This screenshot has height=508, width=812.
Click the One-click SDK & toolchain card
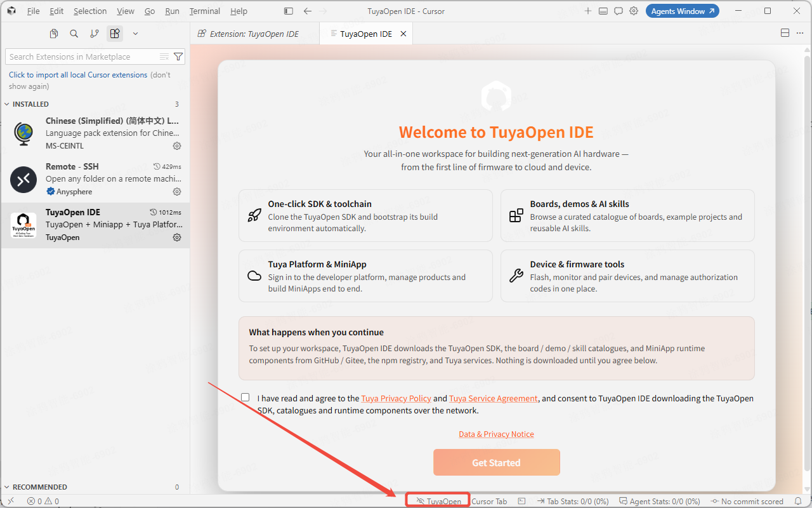(x=365, y=215)
